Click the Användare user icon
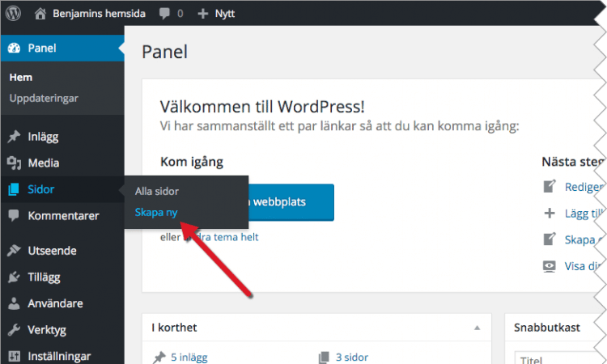The image size is (607, 364). click(x=14, y=303)
